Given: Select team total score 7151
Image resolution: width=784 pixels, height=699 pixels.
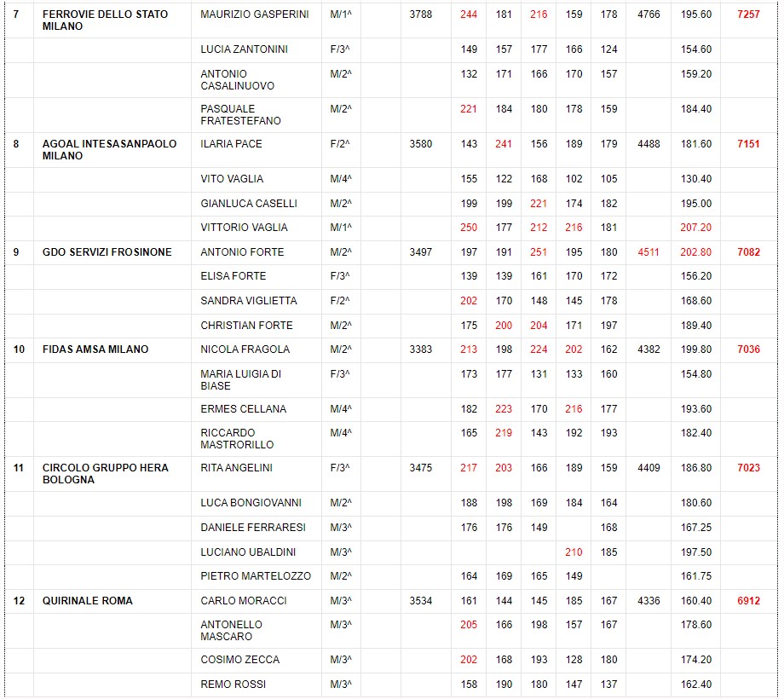Looking at the screenshot, I should click(x=748, y=144).
